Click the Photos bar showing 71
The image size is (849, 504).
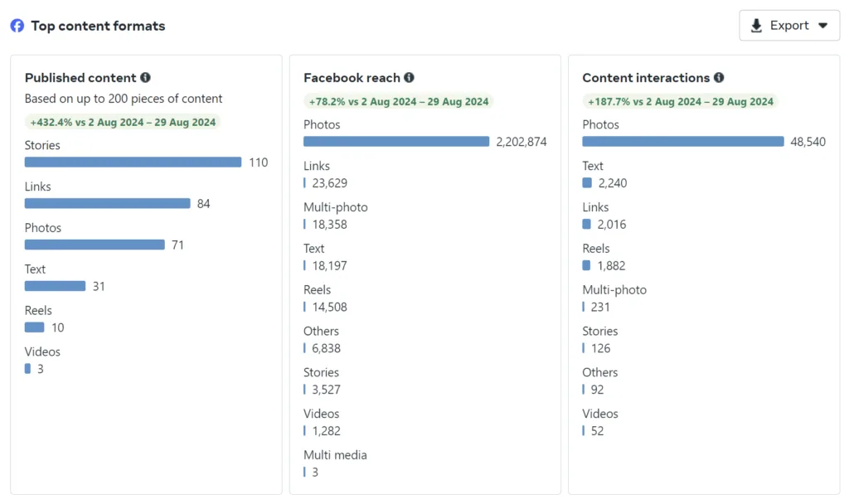[x=95, y=245]
